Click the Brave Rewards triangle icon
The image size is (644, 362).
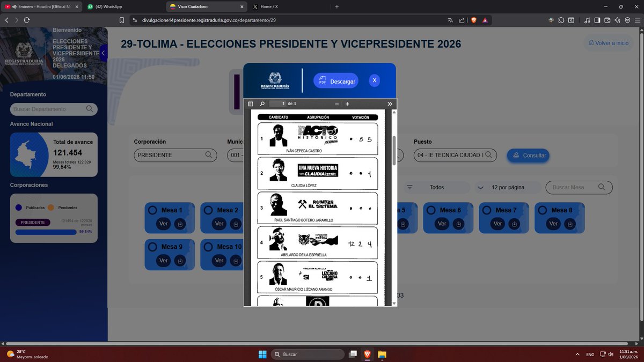pyautogui.click(x=485, y=20)
